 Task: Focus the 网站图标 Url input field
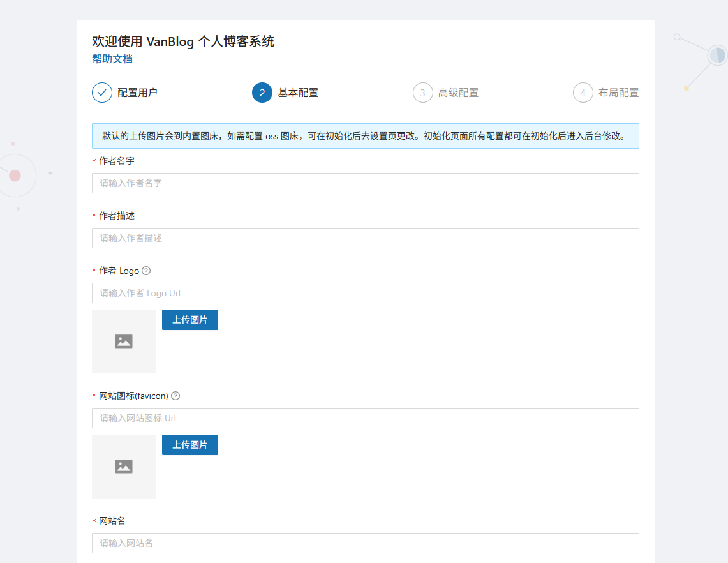point(366,418)
